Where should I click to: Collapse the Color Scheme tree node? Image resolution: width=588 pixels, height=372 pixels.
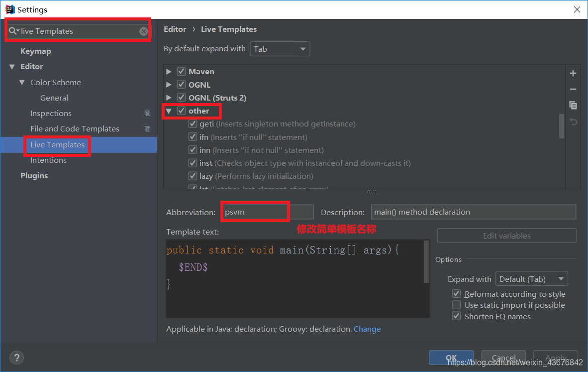click(x=22, y=82)
